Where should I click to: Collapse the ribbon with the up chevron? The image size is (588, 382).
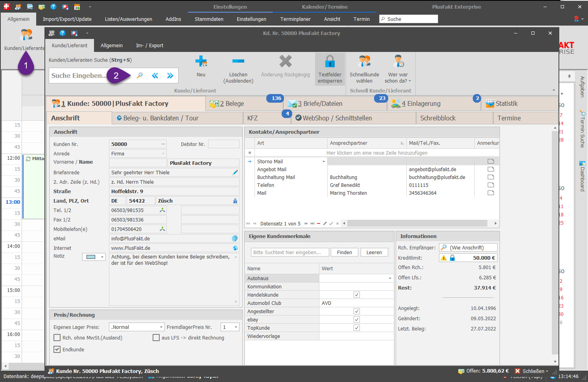tap(554, 90)
